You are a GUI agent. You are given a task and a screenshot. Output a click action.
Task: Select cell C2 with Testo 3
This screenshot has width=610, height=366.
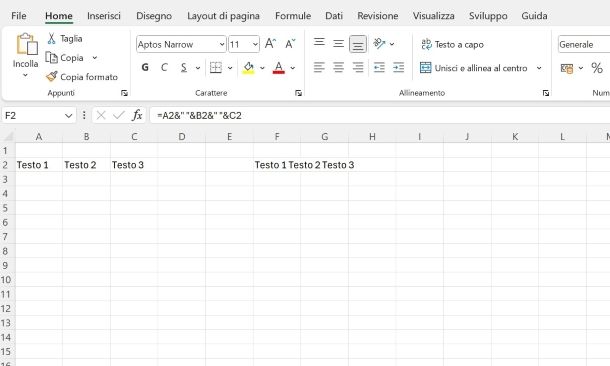tap(134, 165)
